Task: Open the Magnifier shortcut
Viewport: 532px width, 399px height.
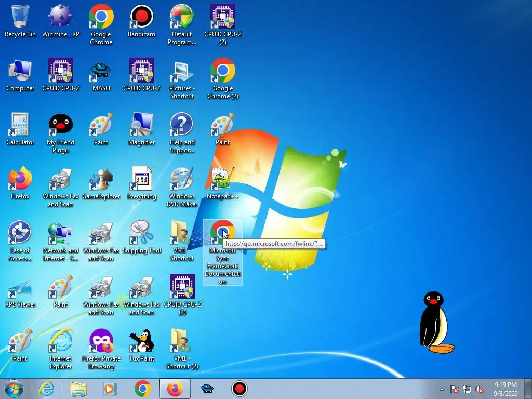Action: [141, 129]
